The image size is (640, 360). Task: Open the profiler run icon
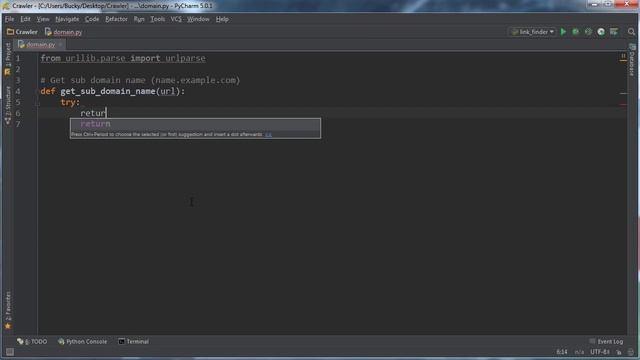point(601,32)
